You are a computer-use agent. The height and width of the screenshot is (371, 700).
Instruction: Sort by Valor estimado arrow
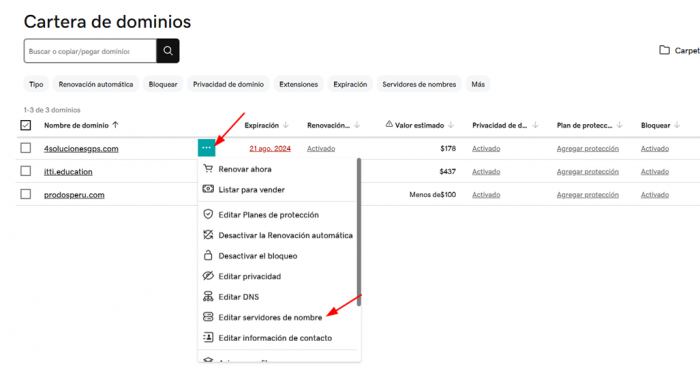[451, 125]
